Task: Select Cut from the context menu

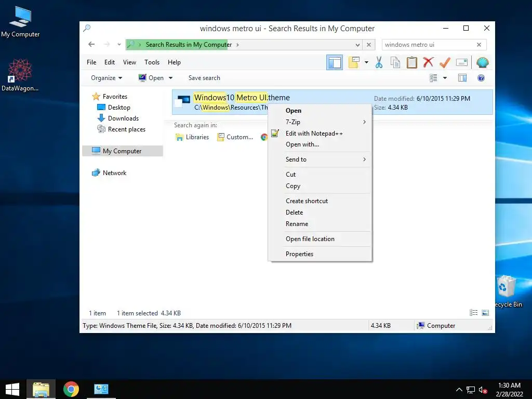Action: 320,175
